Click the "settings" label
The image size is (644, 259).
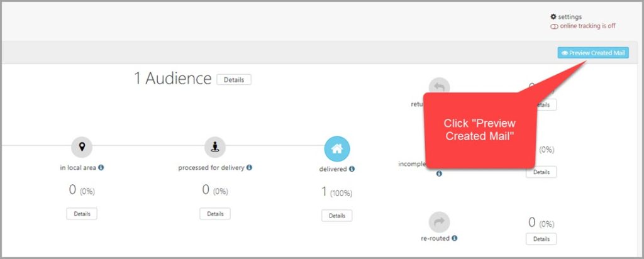[x=570, y=17]
